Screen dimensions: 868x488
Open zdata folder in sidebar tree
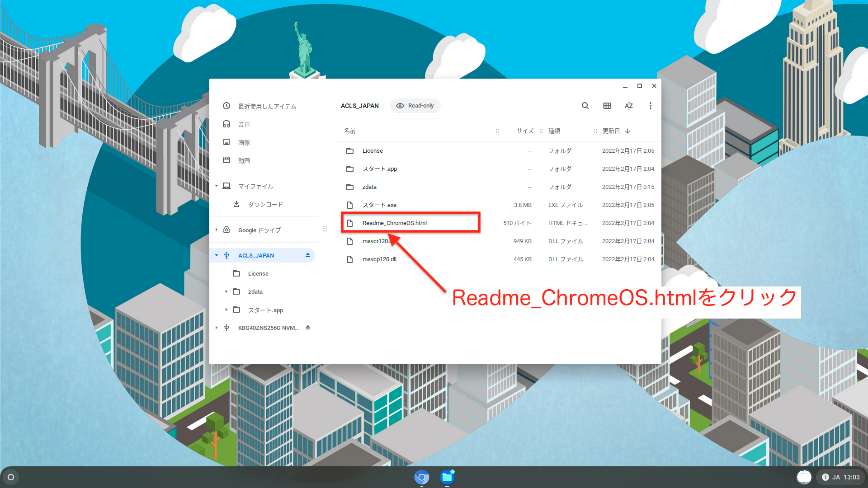click(255, 291)
